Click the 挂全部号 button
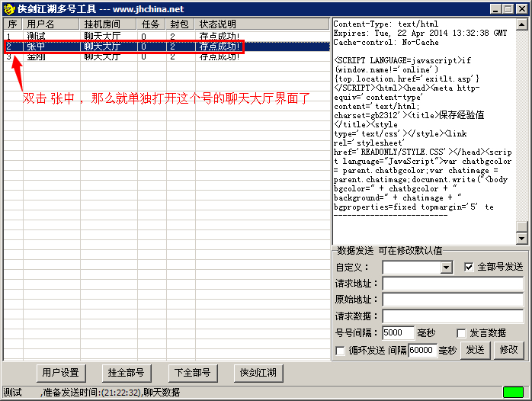 tap(127, 373)
